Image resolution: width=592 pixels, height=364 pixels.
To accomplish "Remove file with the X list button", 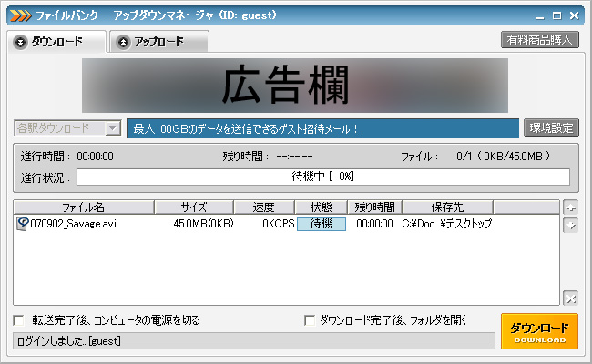I will tap(570, 298).
